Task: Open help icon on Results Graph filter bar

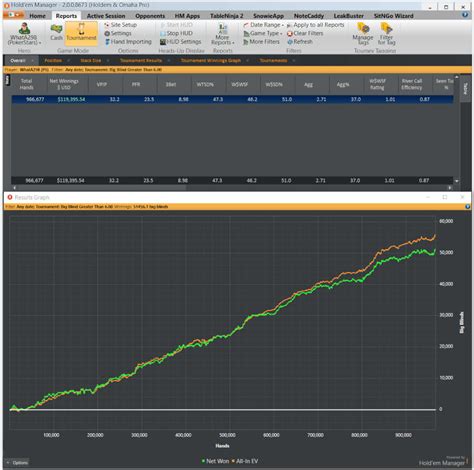Action: click(467, 207)
